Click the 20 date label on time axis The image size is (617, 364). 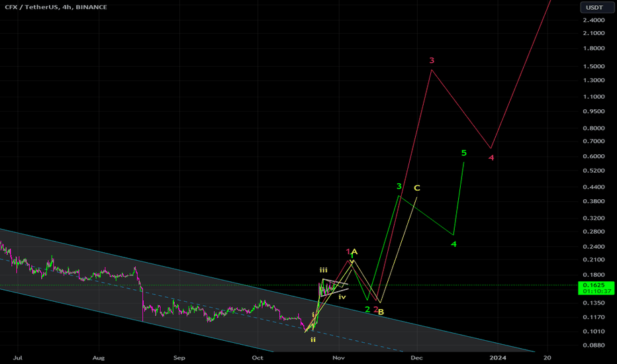click(547, 358)
